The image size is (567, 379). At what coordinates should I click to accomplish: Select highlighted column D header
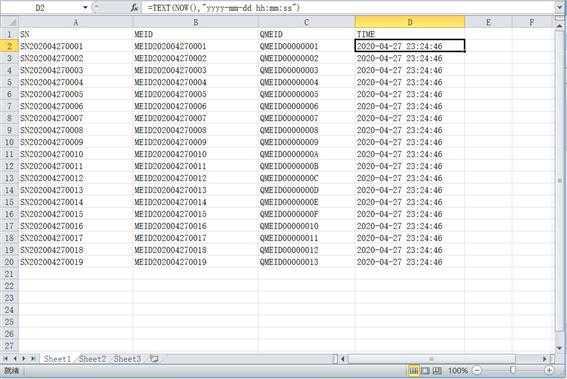410,22
